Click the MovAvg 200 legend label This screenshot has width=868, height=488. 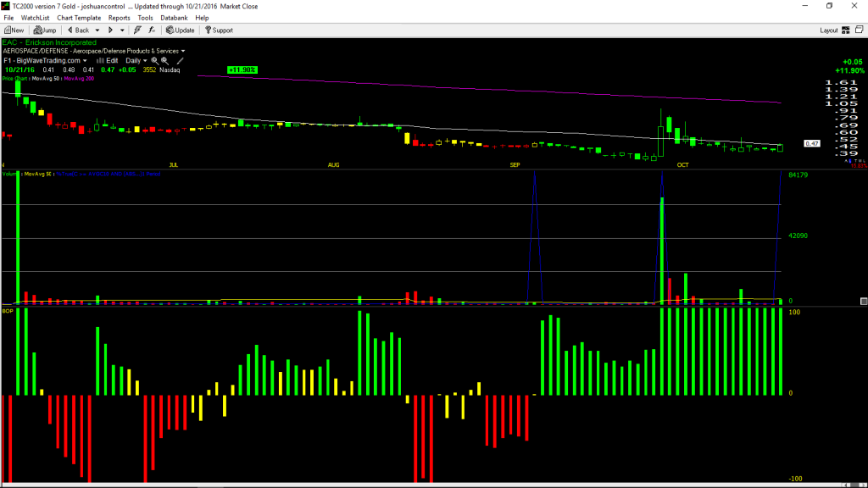click(79, 79)
